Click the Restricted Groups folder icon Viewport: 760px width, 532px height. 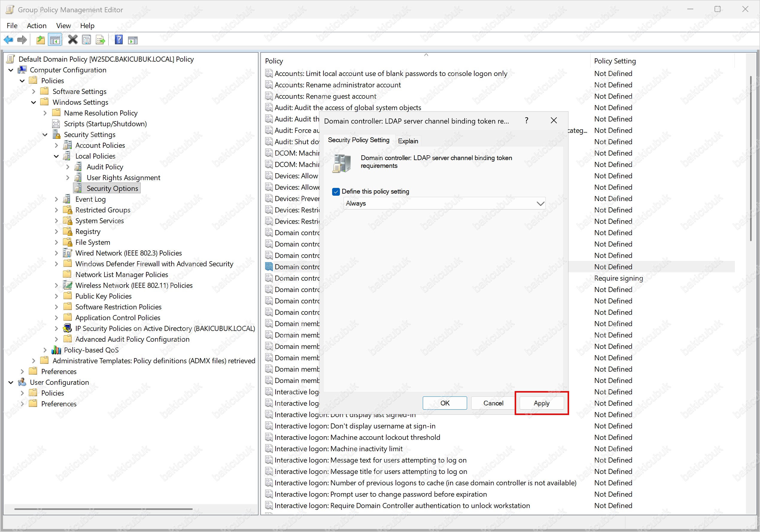pyautogui.click(x=68, y=210)
